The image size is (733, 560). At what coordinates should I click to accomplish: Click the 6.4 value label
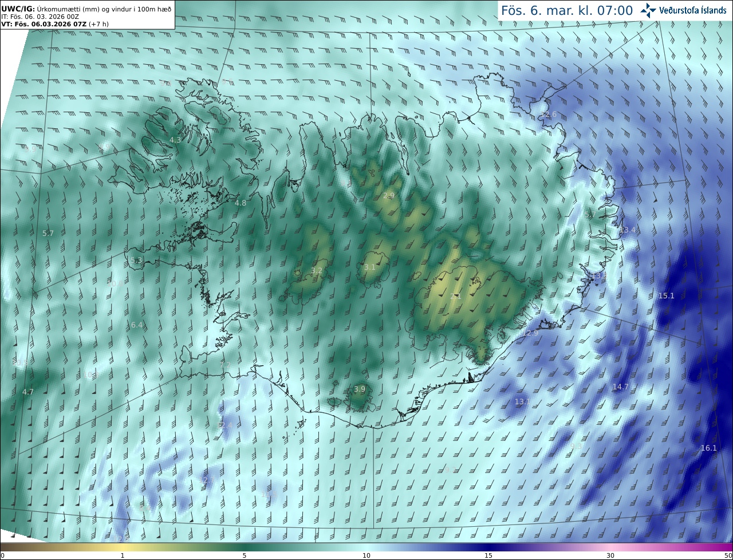click(137, 325)
